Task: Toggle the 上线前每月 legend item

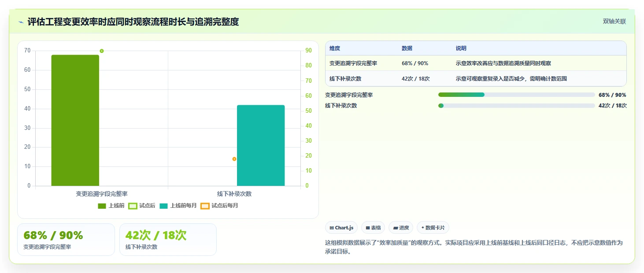Action: pyautogui.click(x=178, y=206)
